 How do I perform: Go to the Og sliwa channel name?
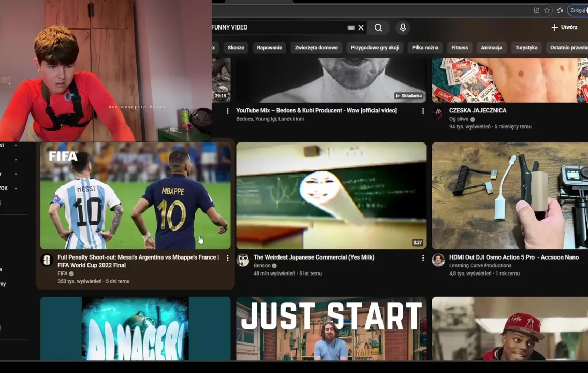click(459, 119)
